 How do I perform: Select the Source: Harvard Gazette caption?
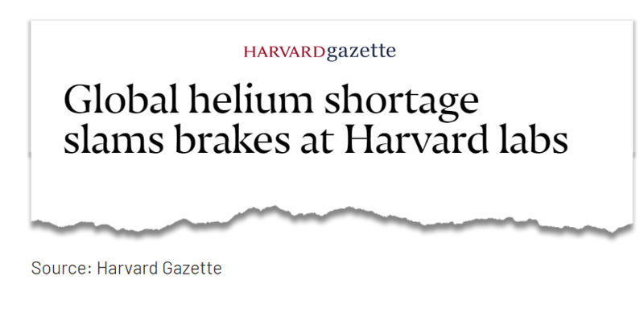click(x=126, y=269)
